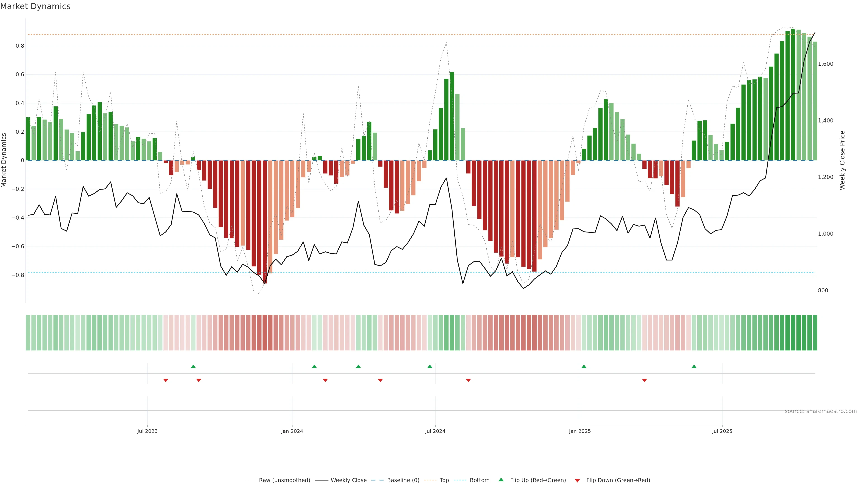Hide the Baseline (0) legend series
868x488 pixels.
tap(403, 480)
